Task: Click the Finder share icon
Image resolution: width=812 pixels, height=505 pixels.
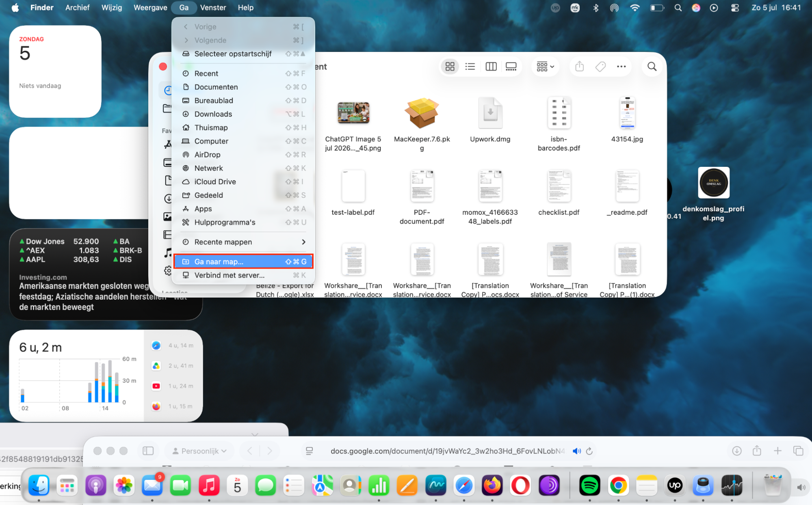Action: pyautogui.click(x=580, y=67)
